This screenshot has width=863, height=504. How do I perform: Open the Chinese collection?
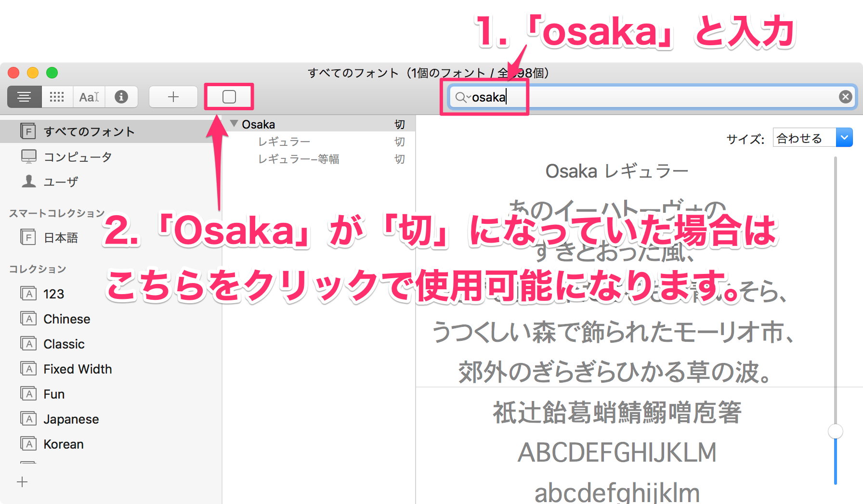pos(111,319)
